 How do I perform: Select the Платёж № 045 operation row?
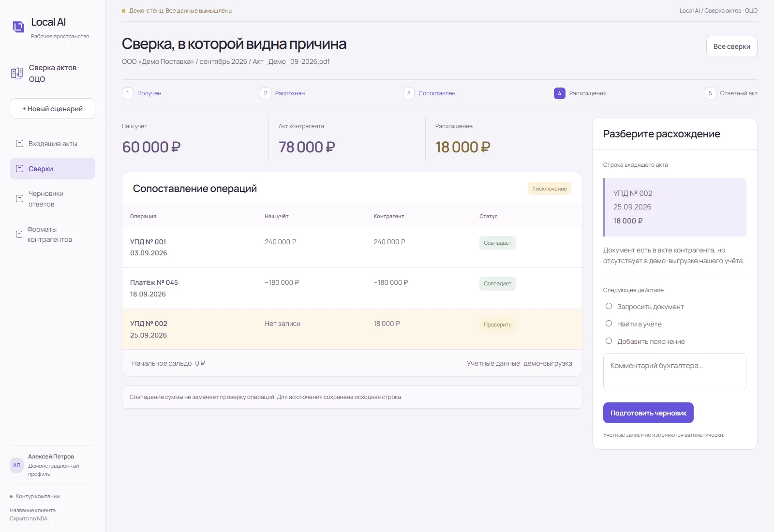click(352, 288)
